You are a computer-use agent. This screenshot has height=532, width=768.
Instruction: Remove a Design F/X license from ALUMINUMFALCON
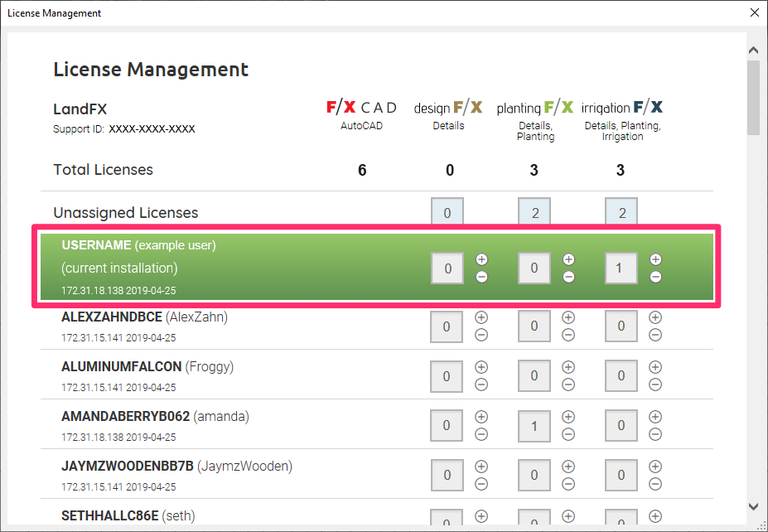pos(481,384)
